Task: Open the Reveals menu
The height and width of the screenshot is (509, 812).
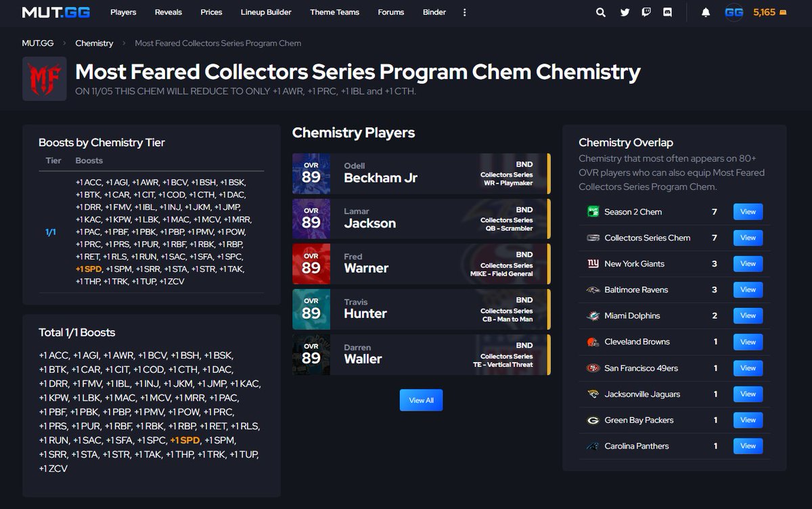Action: click(x=168, y=12)
